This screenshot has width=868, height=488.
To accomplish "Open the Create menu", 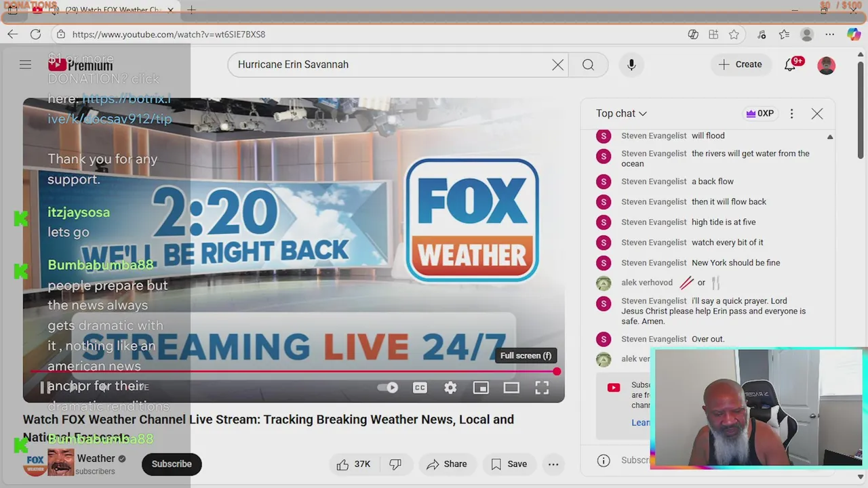I will click(741, 64).
